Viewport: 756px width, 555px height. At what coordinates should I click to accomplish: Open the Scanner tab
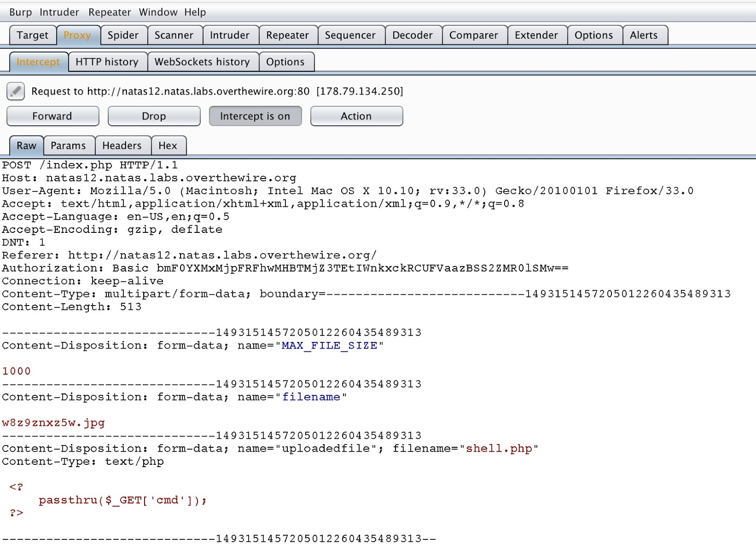click(174, 35)
